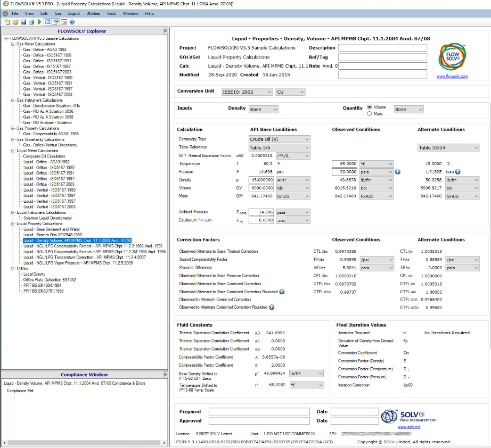
Task: Open the Gas menu
Action: pos(58,13)
